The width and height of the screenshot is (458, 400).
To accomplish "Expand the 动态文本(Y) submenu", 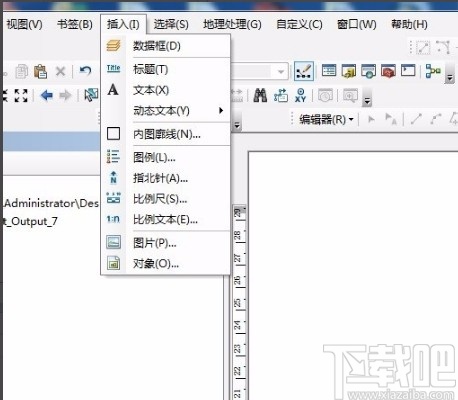I will (166, 110).
